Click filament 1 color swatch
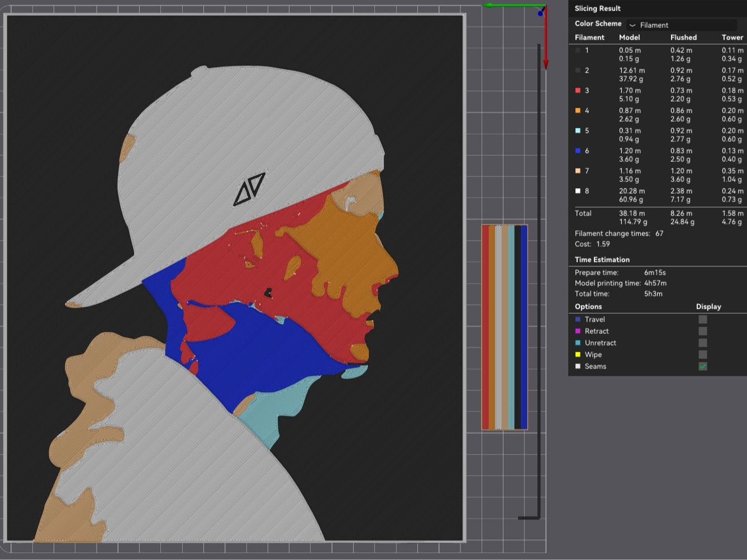This screenshot has width=747, height=560. [x=578, y=50]
